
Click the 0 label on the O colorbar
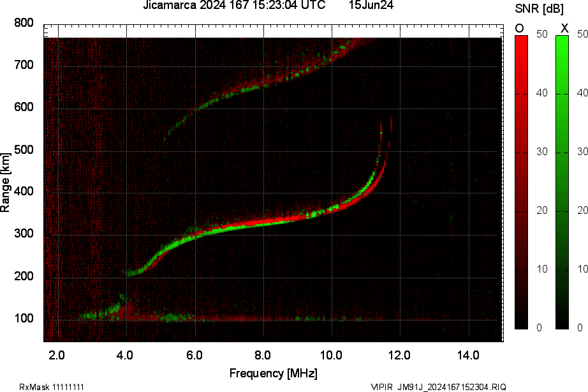[x=540, y=328]
